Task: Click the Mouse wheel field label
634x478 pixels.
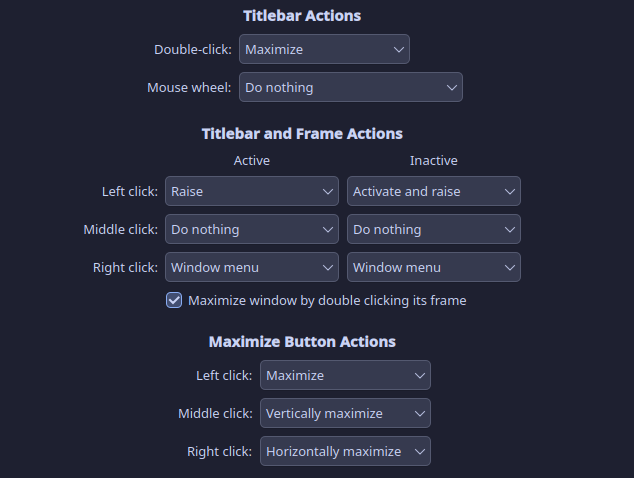Action: coord(189,87)
